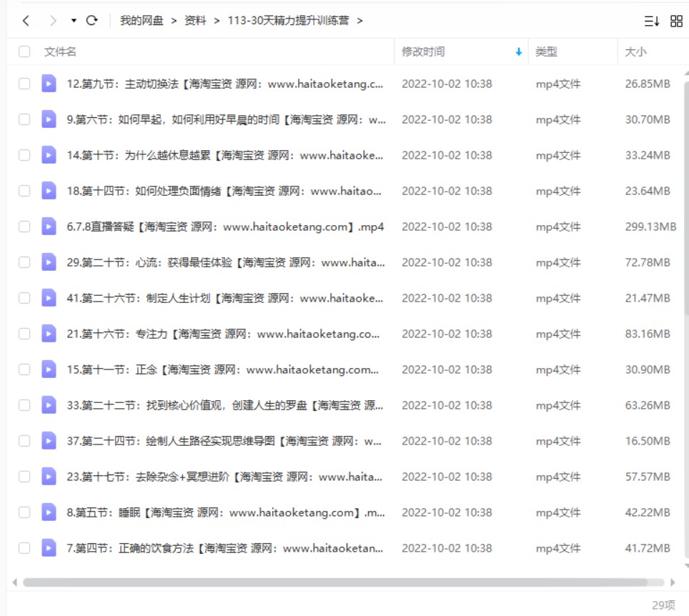Image resolution: width=689 pixels, height=616 pixels.
Task: Refresh the file list
Action: [x=91, y=21]
